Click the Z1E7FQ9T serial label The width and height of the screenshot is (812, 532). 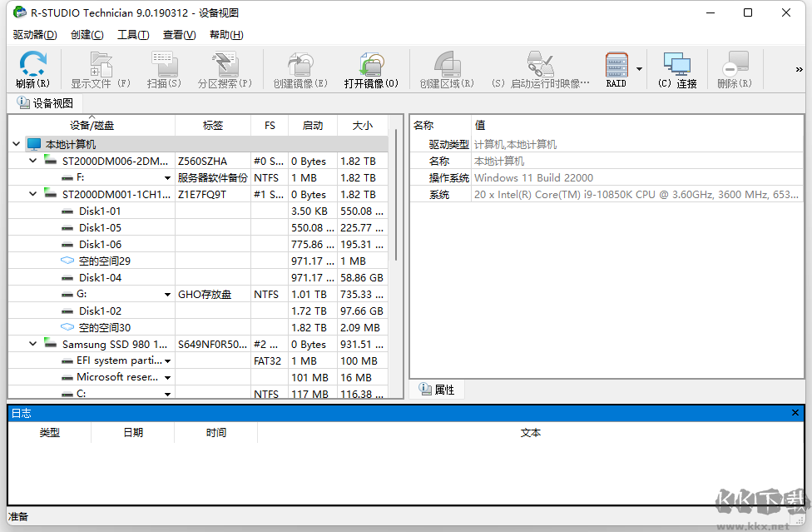(x=202, y=194)
